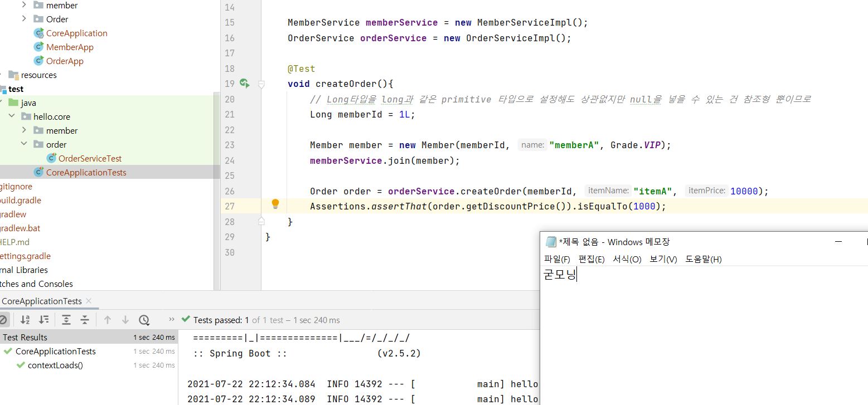Click the @Test annotation
Image resolution: width=868 pixels, height=405 pixels.
pos(301,69)
